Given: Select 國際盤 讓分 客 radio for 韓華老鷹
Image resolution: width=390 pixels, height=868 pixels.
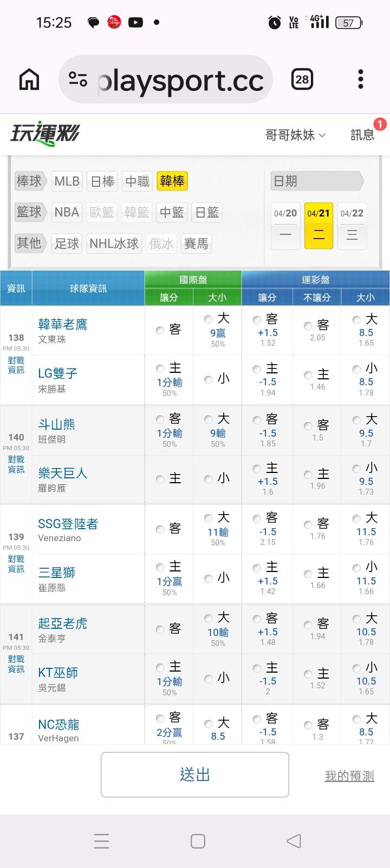Looking at the screenshot, I should tap(160, 330).
